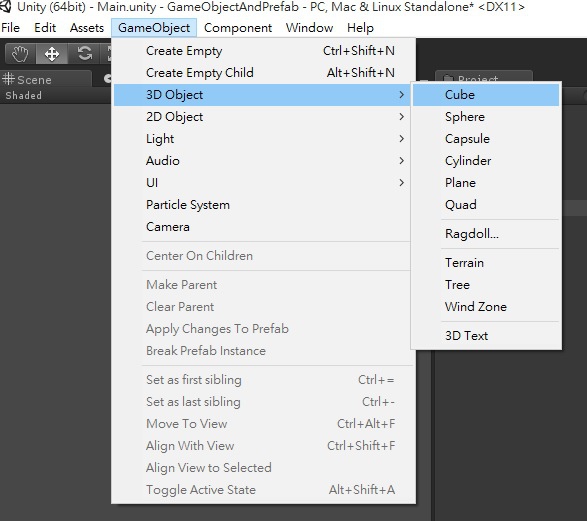Open the Edit menu
Image resolution: width=587 pixels, height=521 pixels.
coord(45,28)
